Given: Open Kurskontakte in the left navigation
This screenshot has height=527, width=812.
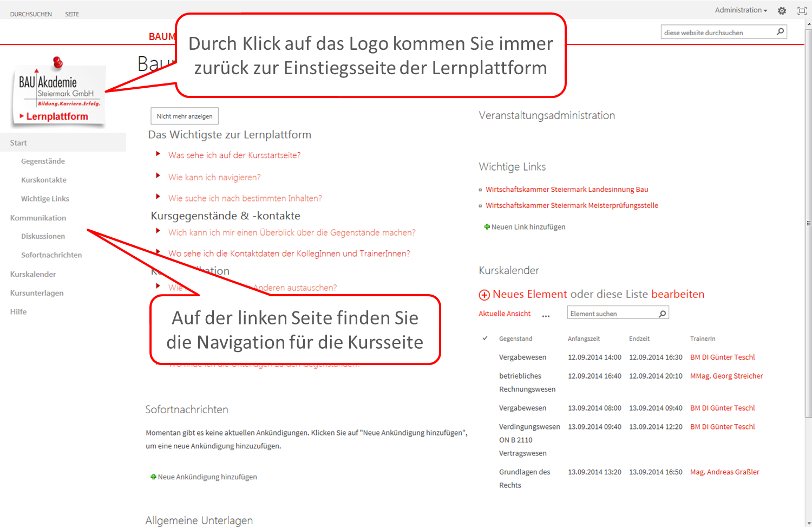Looking at the screenshot, I should coord(44,180).
